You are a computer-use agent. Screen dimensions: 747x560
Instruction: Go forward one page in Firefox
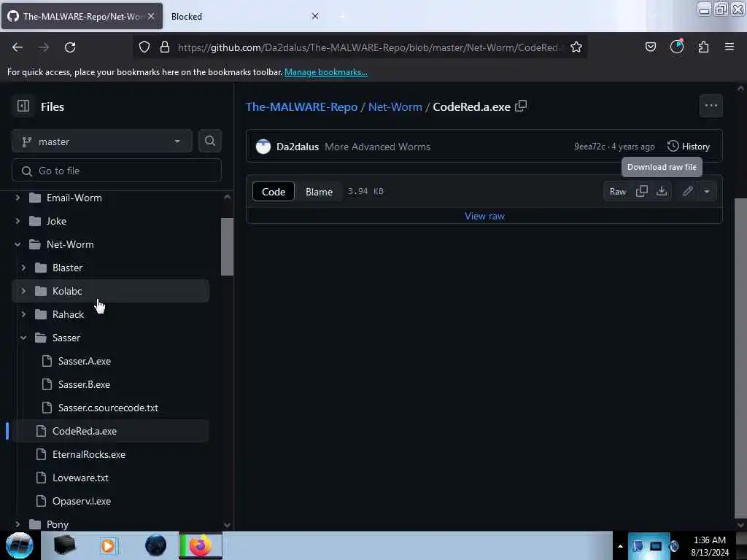[44, 47]
